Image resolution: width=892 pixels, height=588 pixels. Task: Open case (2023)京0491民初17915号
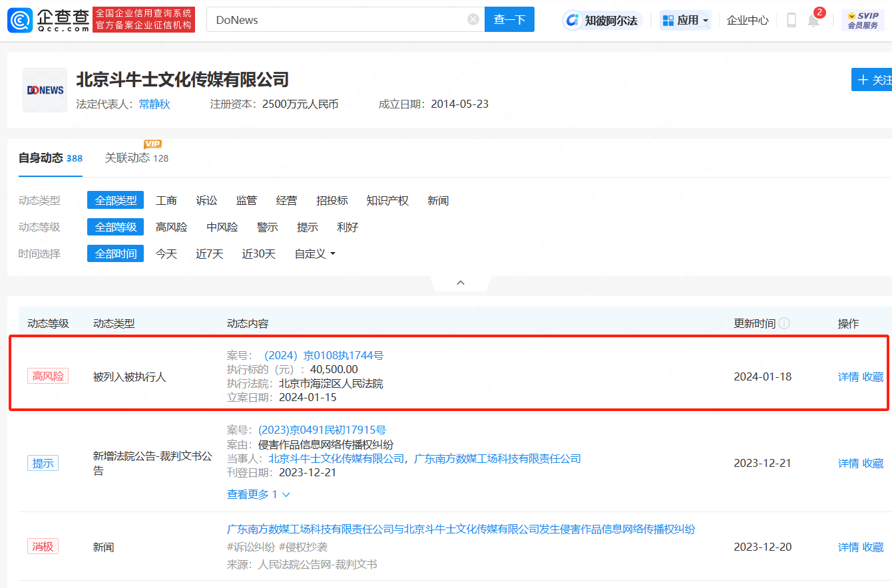tap(322, 430)
